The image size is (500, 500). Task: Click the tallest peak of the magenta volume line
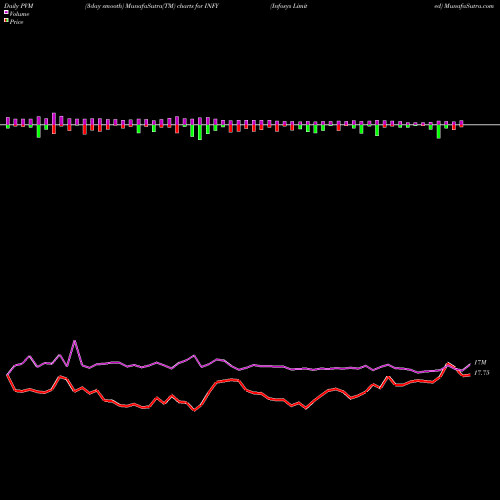[75, 341]
